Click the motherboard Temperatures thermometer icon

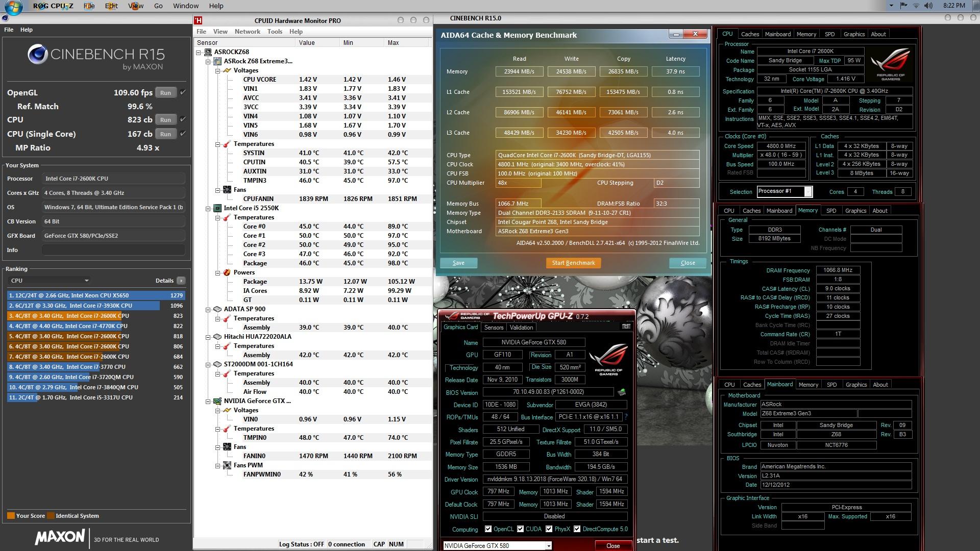point(227,144)
